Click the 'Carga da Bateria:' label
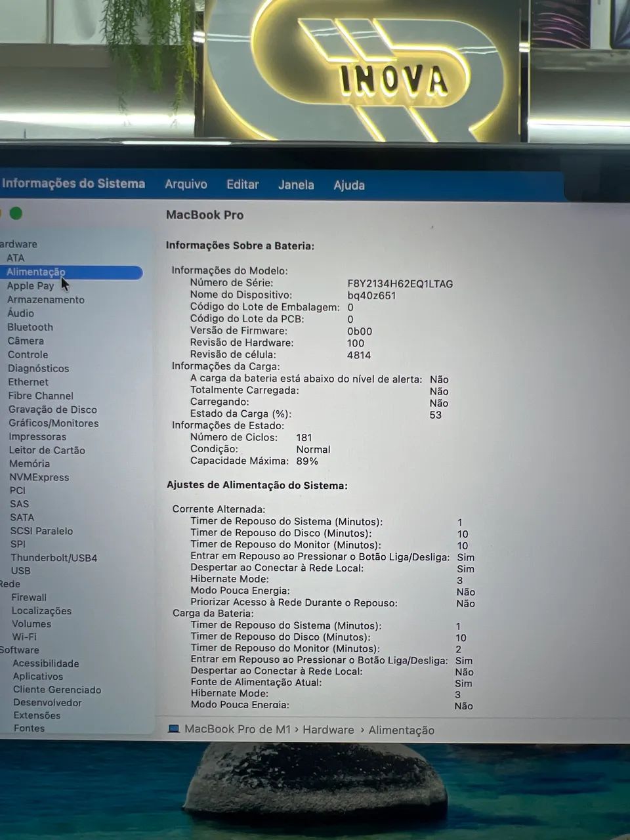630x840 pixels. [x=213, y=614]
